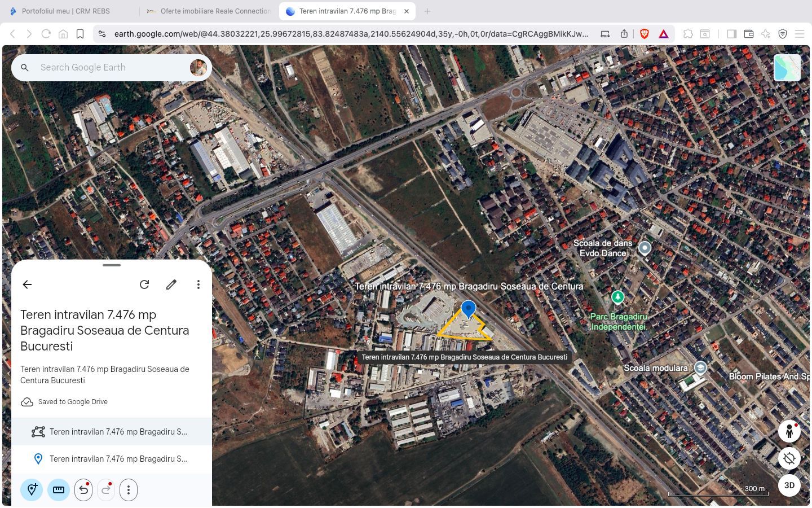Viewport: 812px width, 508px height.
Task: Refresh the project panel
Action: coord(144,284)
